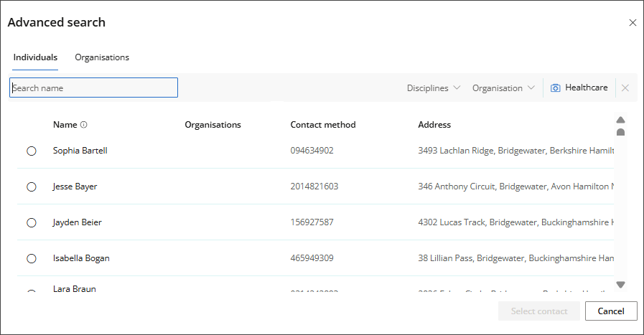
Task: Switch to the Organisations tab
Action: tap(102, 57)
